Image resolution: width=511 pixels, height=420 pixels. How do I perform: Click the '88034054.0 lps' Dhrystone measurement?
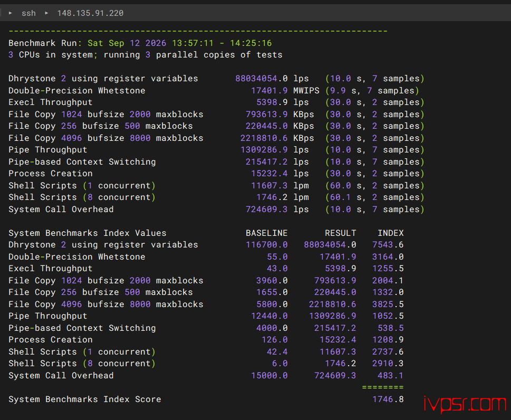[272, 79]
